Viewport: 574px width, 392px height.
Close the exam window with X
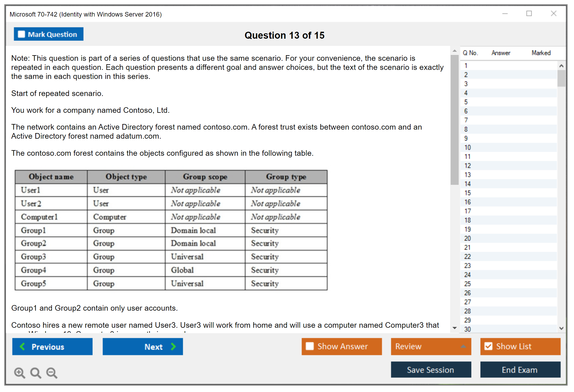553,14
